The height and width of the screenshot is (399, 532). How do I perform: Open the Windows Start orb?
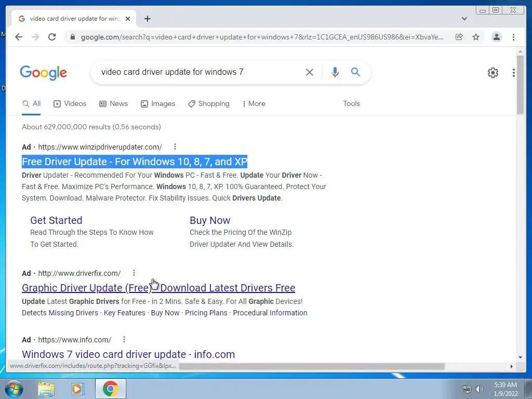(x=14, y=389)
